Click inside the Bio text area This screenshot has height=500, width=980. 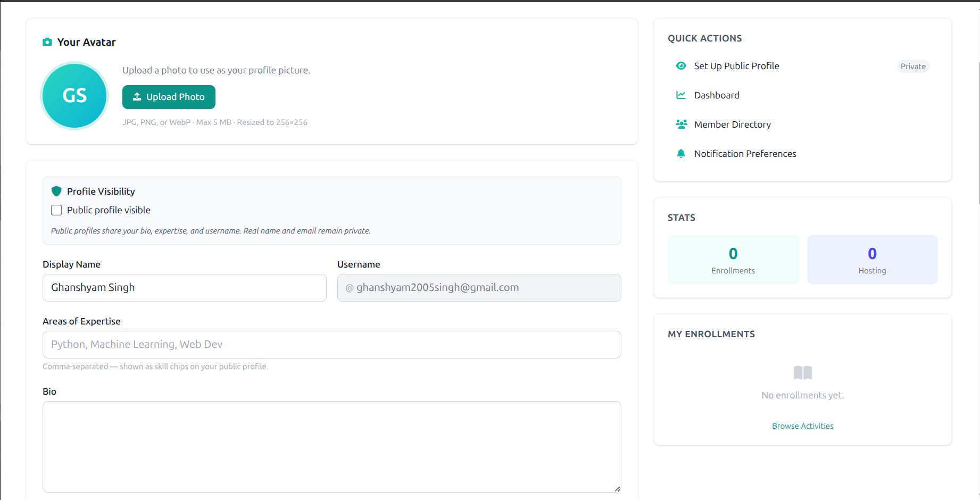tap(332, 447)
